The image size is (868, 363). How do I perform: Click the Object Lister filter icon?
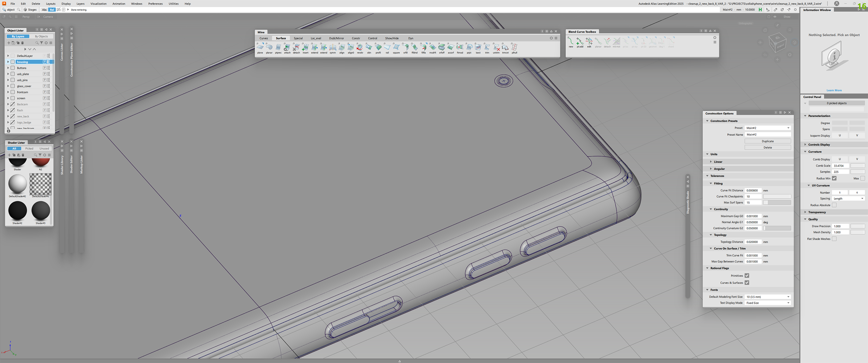pyautogui.click(x=41, y=43)
